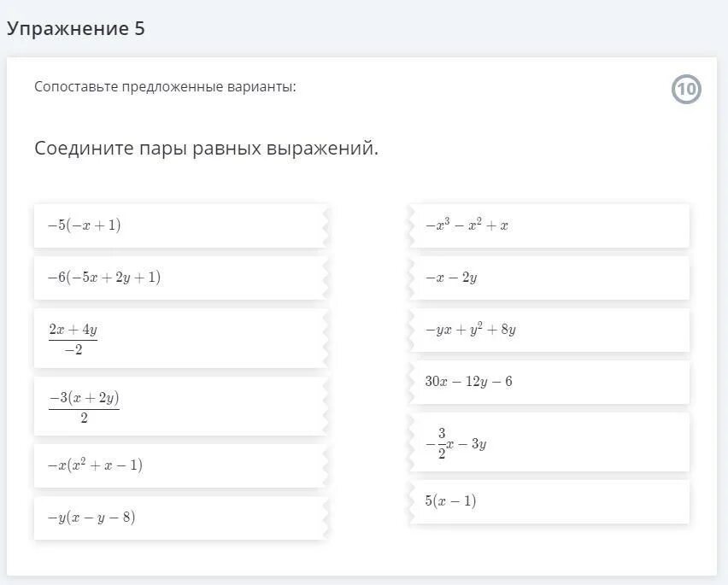The image size is (728, 585).
Task: Click jagged connector edge of −y(x−y−8) card
Action: click(326, 518)
